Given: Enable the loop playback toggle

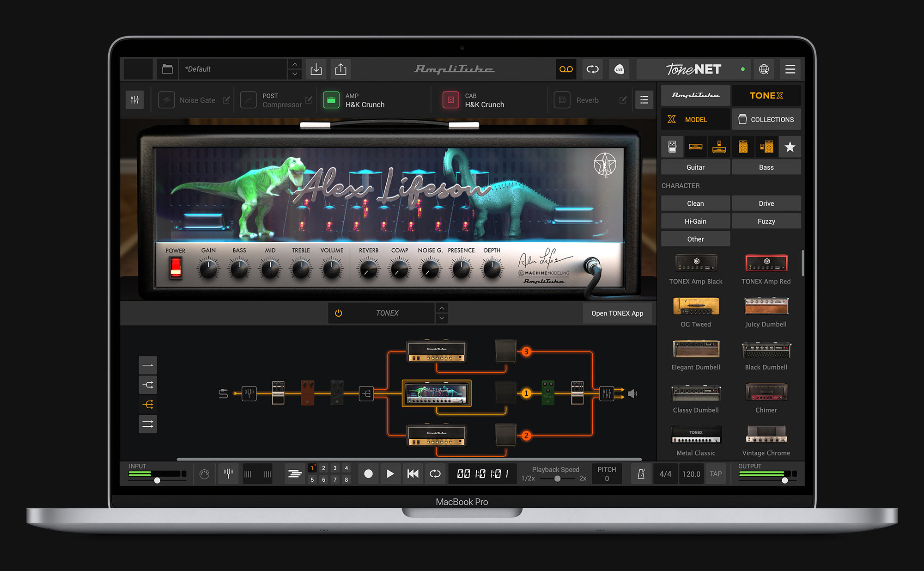Looking at the screenshot, I should pyautogui.click(x=435, y=473).
